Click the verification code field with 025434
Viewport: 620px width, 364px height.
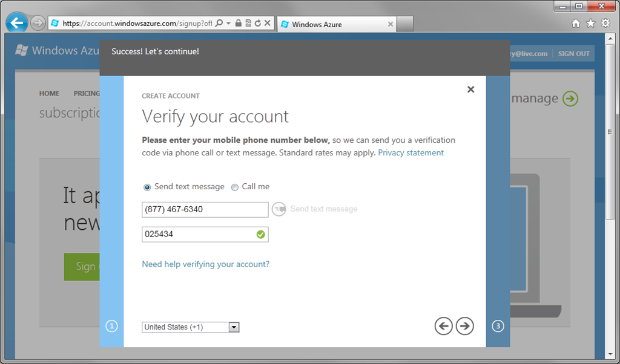205,235
